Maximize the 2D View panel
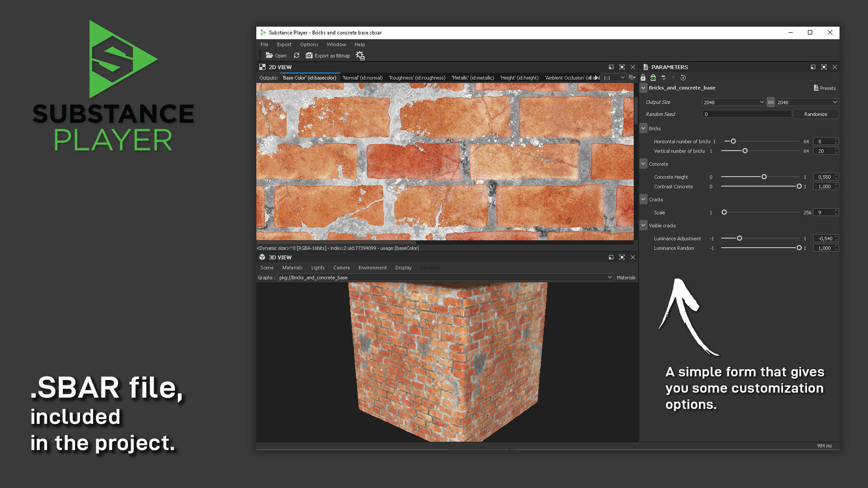Screen dimensions: 868x488 pos(623,66)
